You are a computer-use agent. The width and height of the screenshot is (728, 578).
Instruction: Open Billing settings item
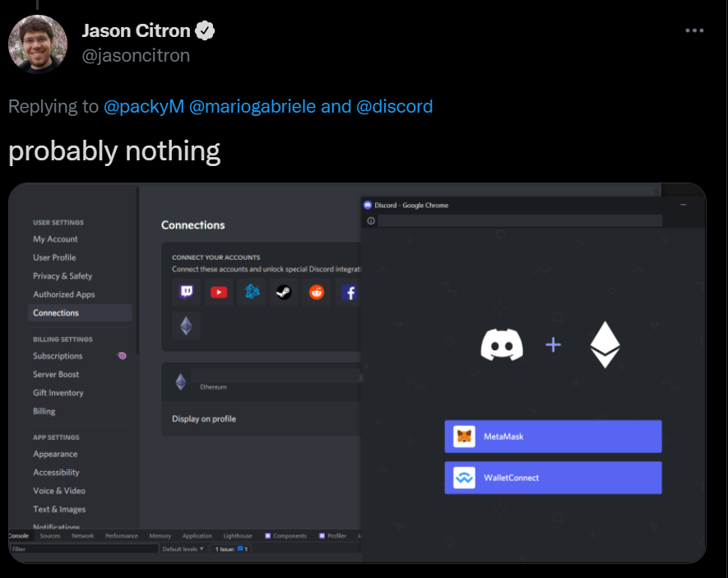point(44,411)
